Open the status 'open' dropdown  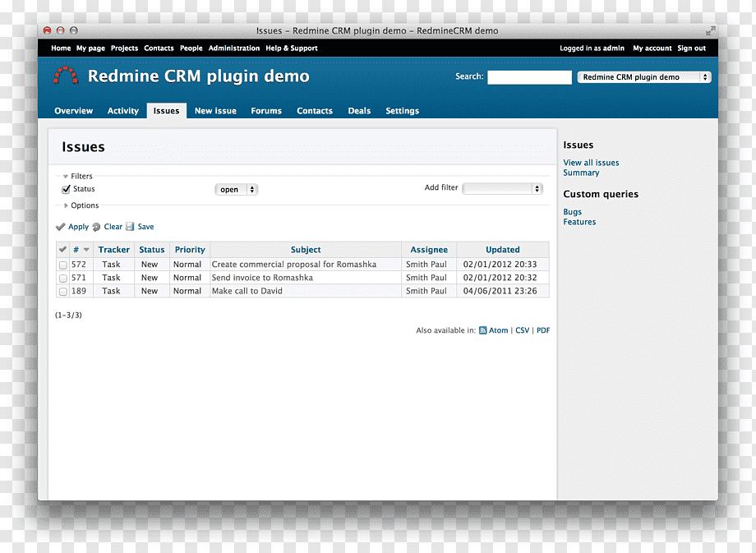237,190
